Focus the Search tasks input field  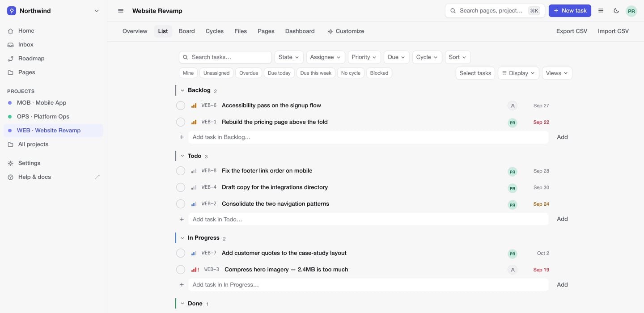click(225, 57)
